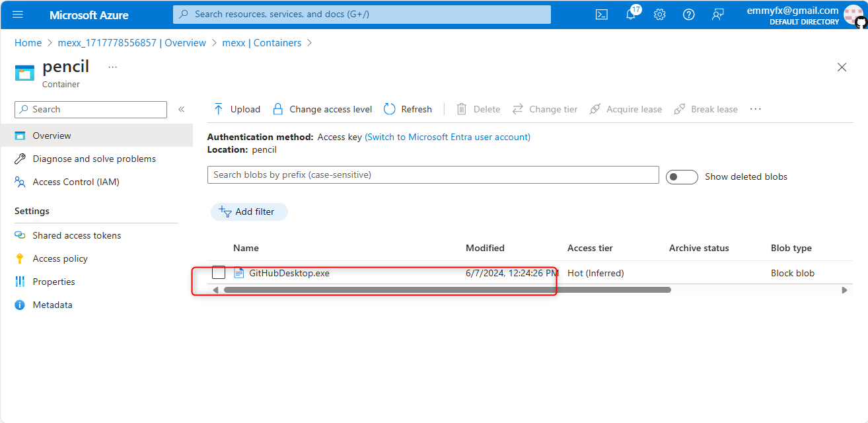Viewport: 868px width, 423px height.
Task: Open the Cloud Shell icon
Action: tap(601, 15)
